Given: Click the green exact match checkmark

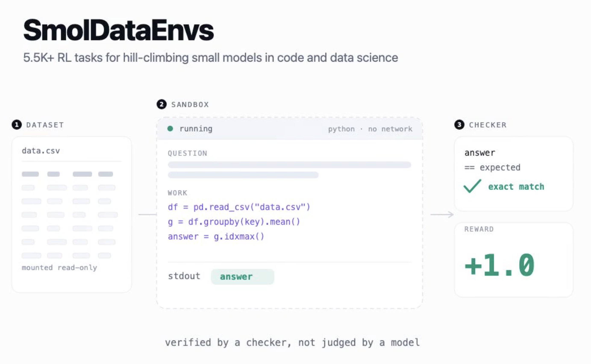Looking at the screenshot, I should pos(472,186).
